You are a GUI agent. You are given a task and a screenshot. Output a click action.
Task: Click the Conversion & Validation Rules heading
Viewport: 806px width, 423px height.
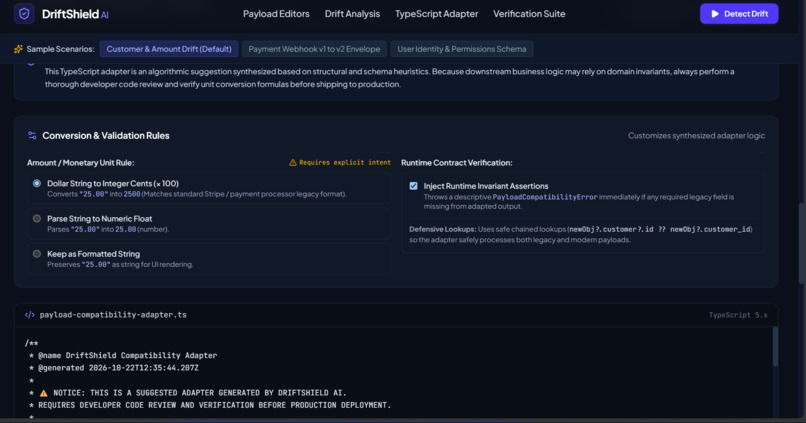coord(106,136)
